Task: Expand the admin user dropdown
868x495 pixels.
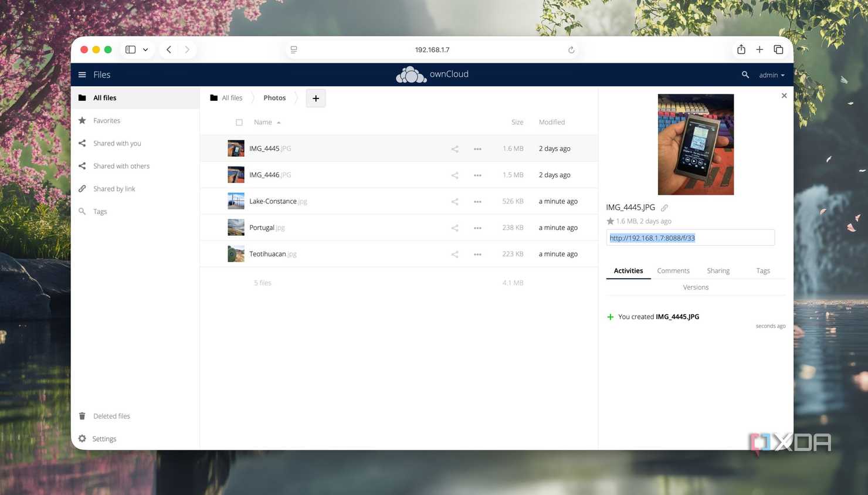Action: pyautogui.click(x=771, y=75)
